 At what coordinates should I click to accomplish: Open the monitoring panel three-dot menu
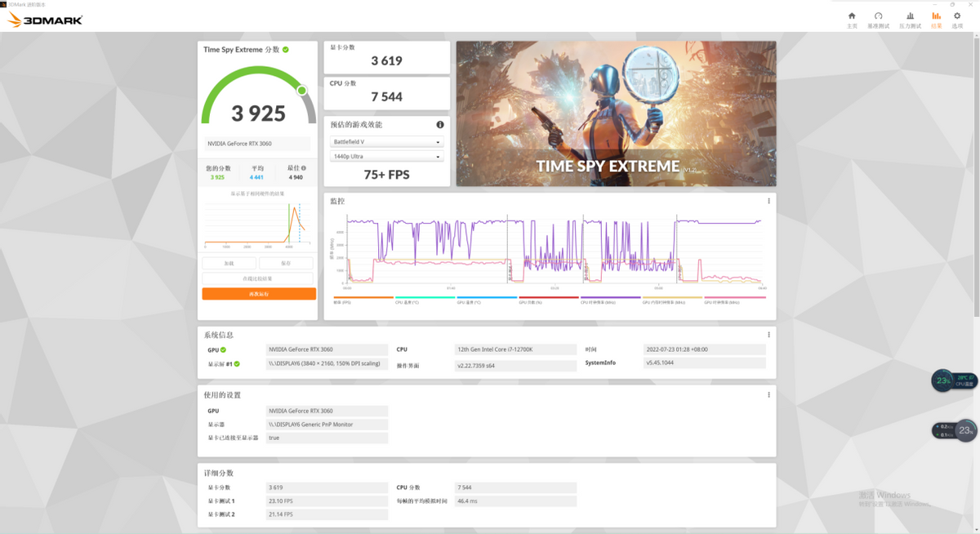point(768,201)
